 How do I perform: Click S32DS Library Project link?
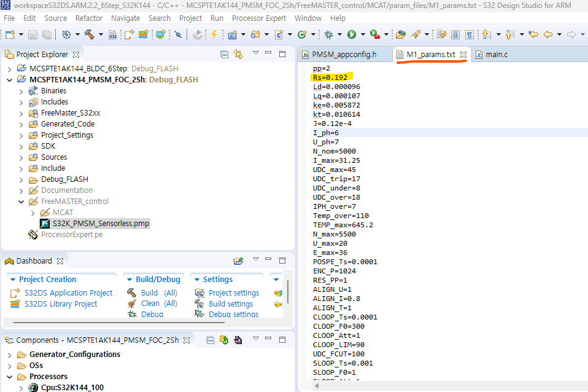pos(61,304)
